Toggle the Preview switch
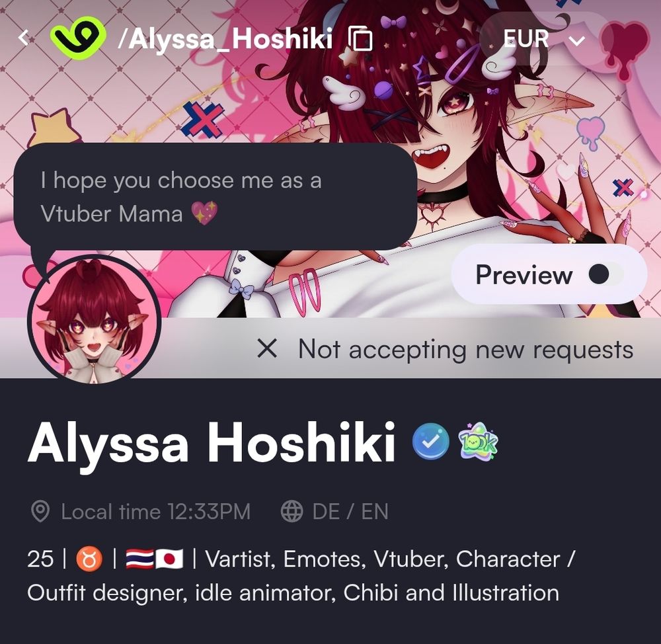 605,274
